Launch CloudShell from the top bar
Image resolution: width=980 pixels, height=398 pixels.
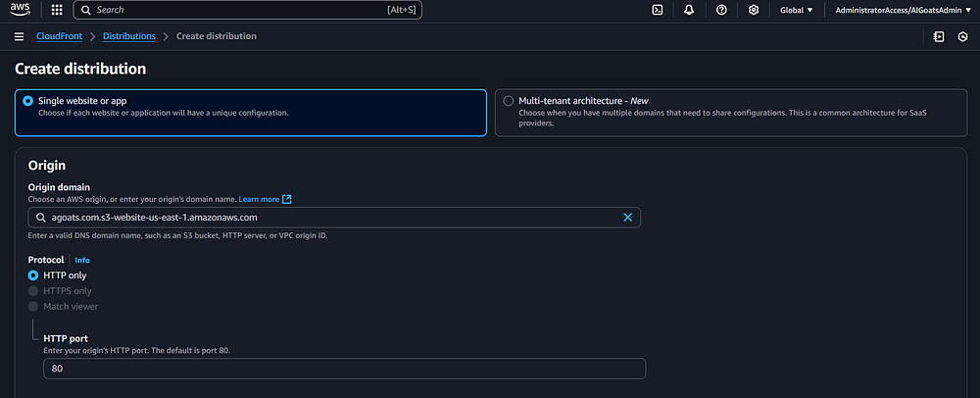(658, 10)
